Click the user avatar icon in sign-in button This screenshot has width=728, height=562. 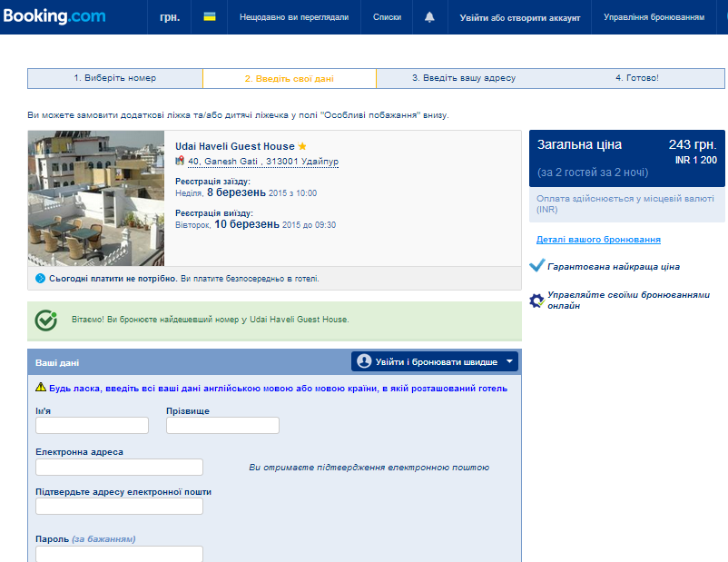coord(365,361)
